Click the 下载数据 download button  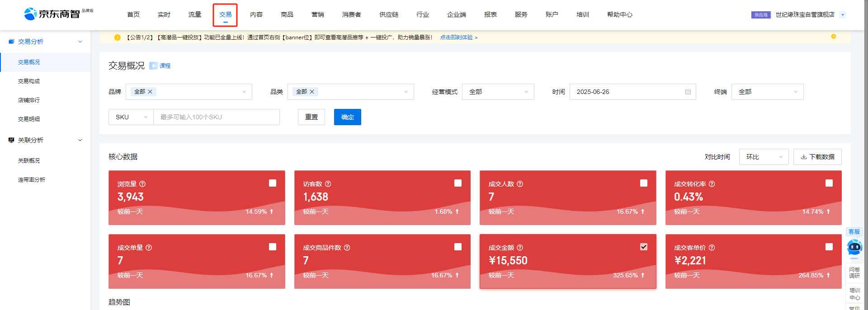click(817, 157)
